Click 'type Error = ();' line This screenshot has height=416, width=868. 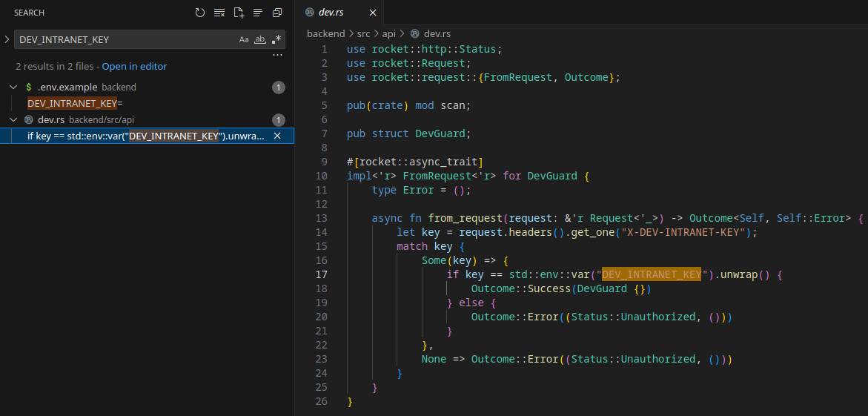tap(421, 190)
